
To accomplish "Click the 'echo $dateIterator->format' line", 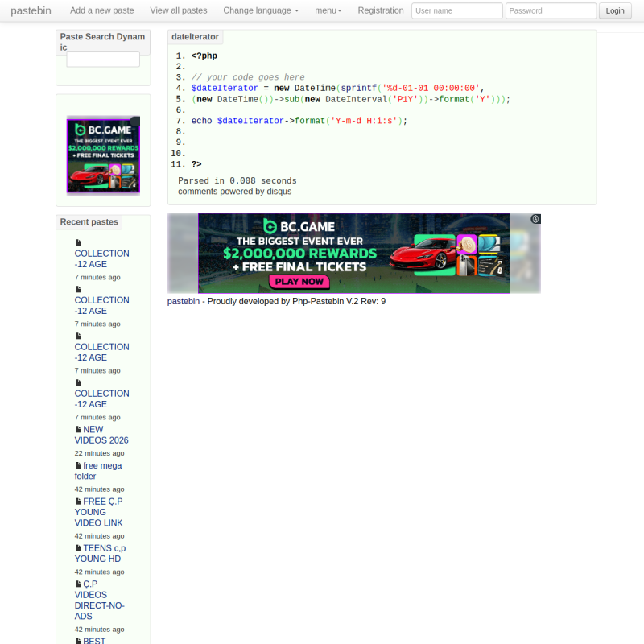I will pyautogui.click(x=299, y=121).
